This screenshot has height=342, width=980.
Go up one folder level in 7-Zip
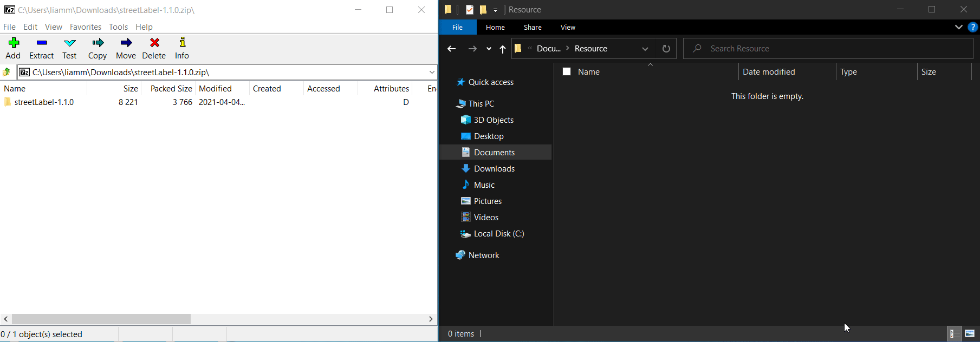pyautogui.click(x=7, y=72)
